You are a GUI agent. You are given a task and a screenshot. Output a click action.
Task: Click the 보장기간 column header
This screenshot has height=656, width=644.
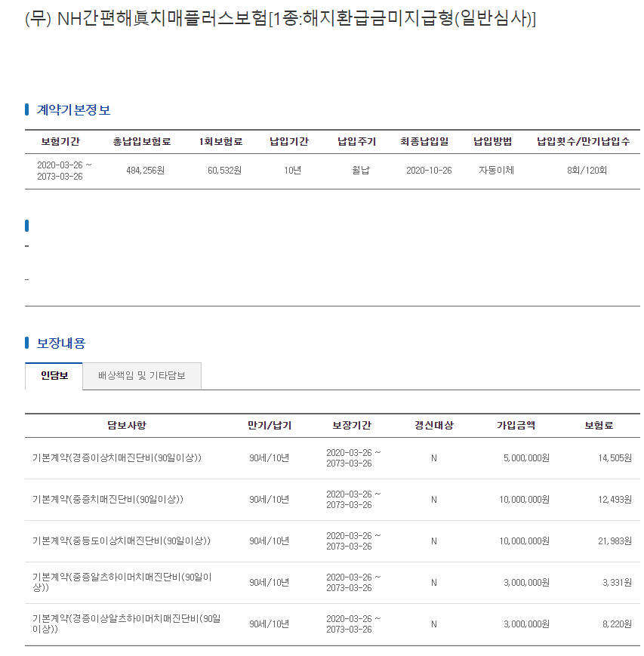coord(352,426)
